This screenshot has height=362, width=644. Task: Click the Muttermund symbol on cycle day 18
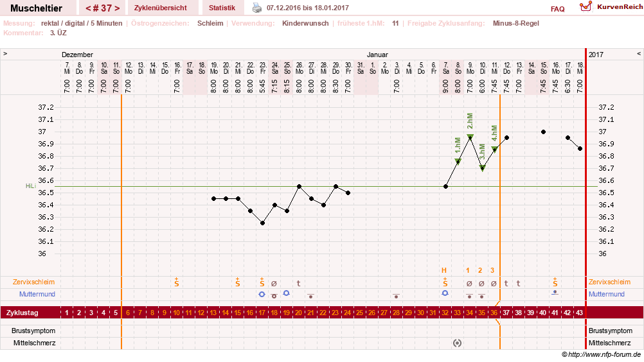click(274, 296)
